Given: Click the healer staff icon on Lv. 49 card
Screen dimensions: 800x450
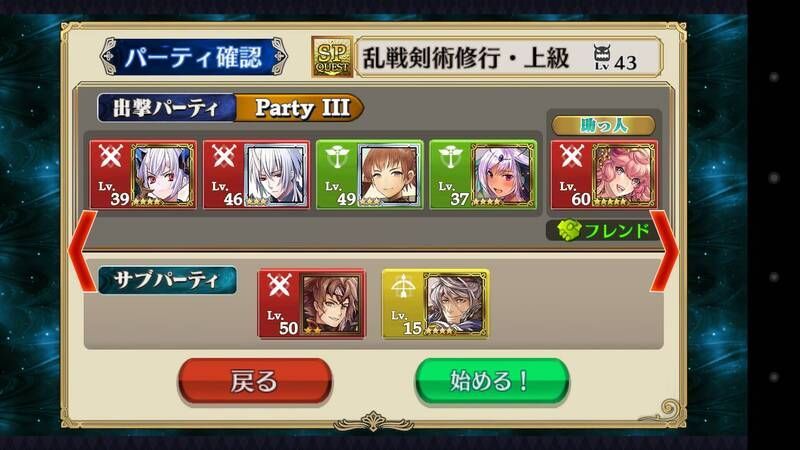Looking at the screenshot, I should (336, 157).
